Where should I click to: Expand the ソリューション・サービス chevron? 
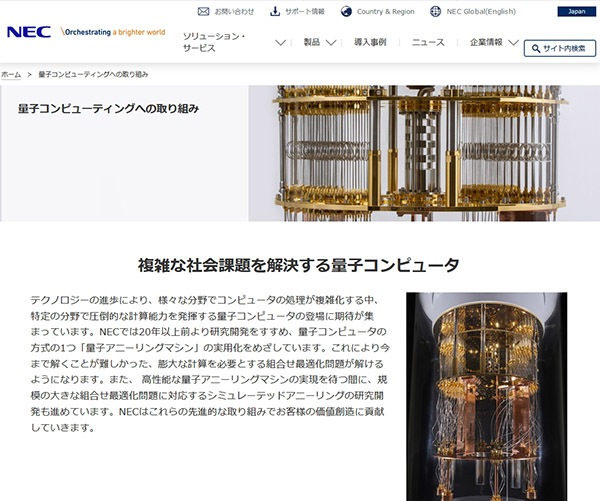coord(280,42)
